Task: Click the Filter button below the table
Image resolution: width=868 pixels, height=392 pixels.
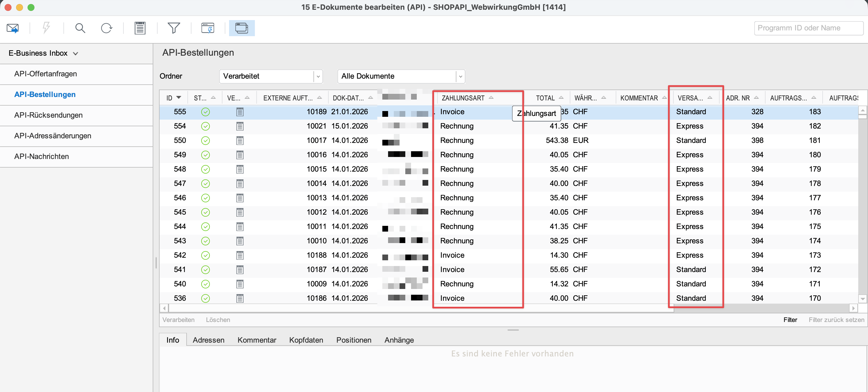Action: click(x=790, y=320)
